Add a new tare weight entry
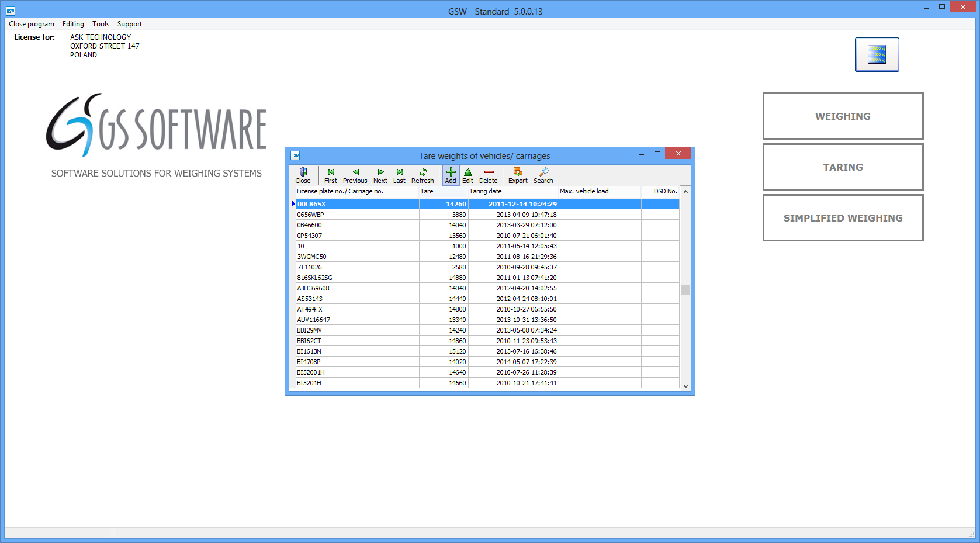 [451, 175]
